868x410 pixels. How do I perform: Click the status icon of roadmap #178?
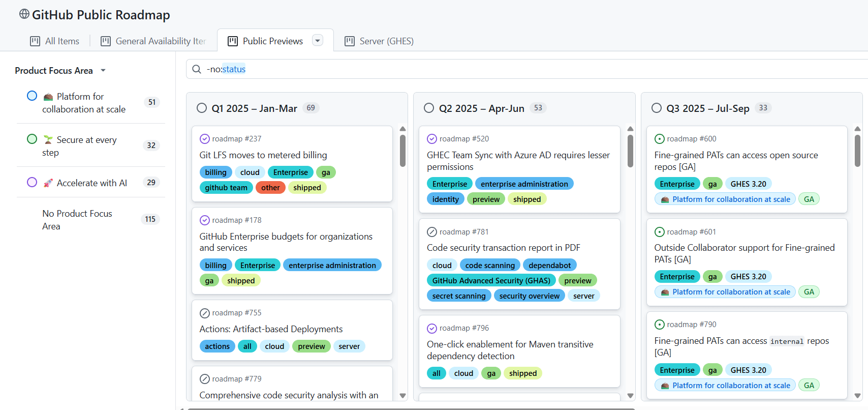(x=205, y=220)
